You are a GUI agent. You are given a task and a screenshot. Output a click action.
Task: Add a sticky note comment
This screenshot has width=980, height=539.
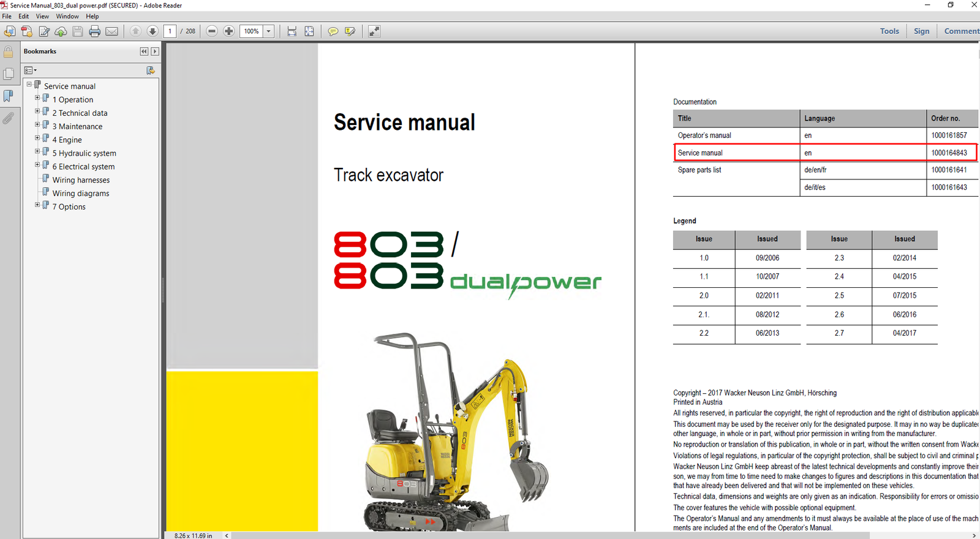tap(333, 31)
